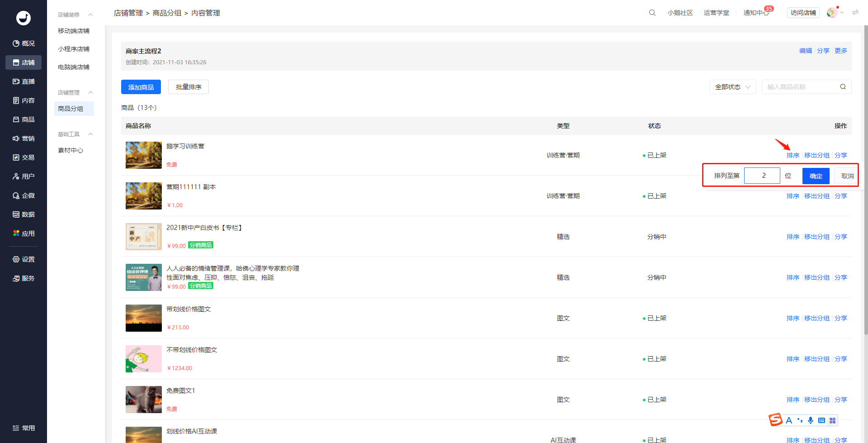Open the 商品 products section
868x443 pixels.
pos(24,119)
